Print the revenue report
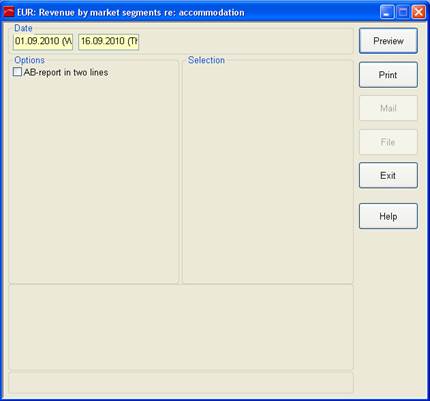 [388, 75]
